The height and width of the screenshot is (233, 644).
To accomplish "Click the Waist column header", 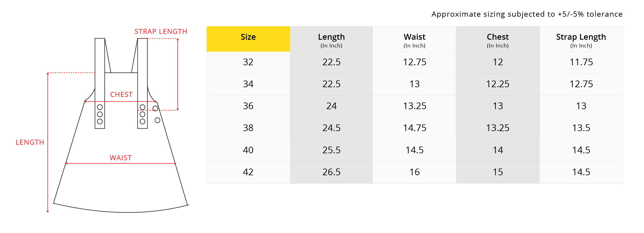I will pyautogui.click(x=414, y=39).
